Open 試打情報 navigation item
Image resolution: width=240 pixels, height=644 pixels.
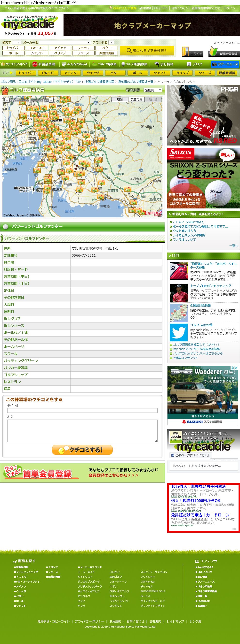164,64
